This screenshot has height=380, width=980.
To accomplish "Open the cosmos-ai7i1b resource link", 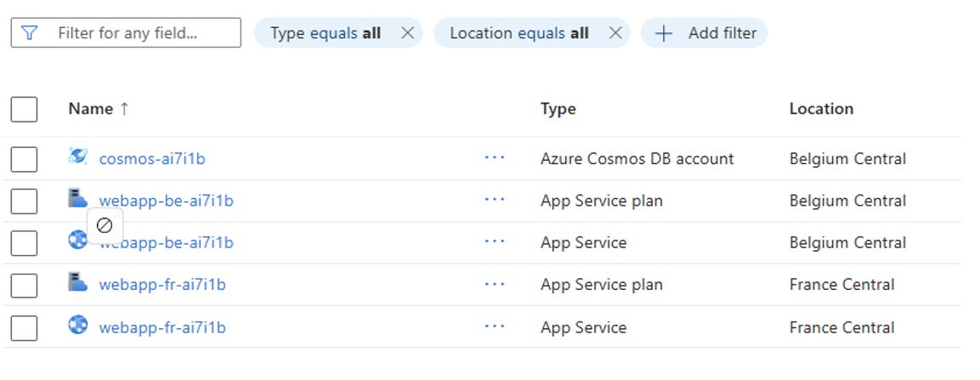I will point(152,159).
